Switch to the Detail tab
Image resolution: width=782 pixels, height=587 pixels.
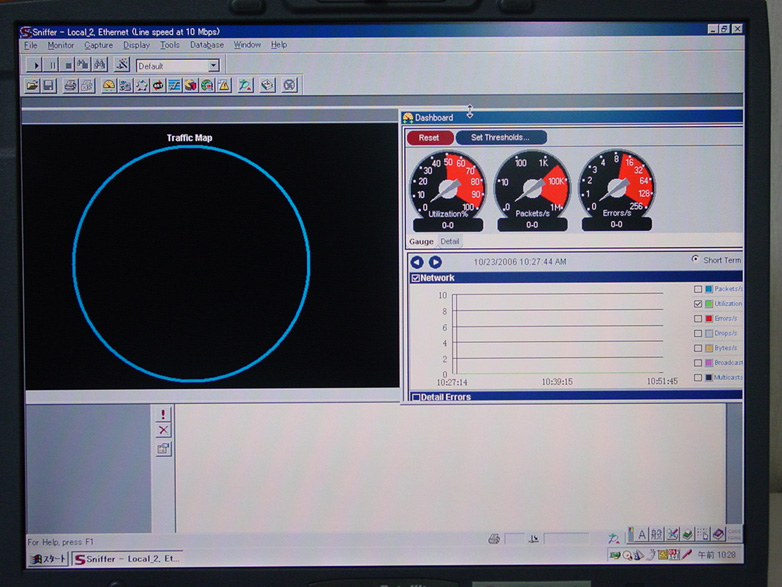pyautogui.click(x=450, y=241)
